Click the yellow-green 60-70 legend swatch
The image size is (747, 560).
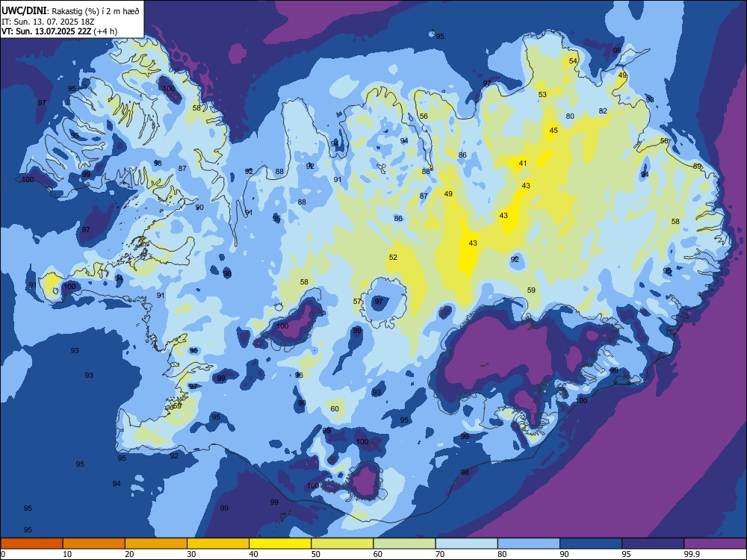(x=404, y=544)
